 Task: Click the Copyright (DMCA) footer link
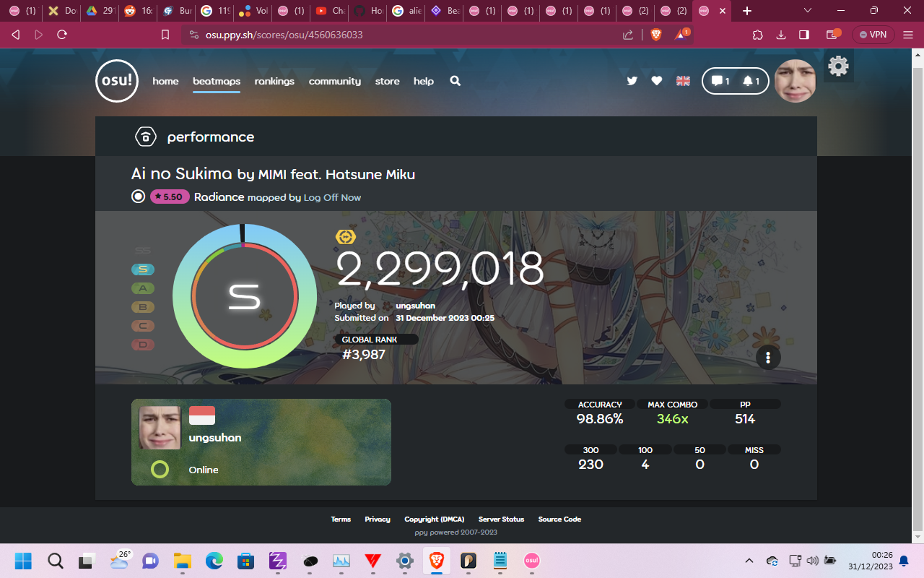pyautogui.click(x=435, y=519)
